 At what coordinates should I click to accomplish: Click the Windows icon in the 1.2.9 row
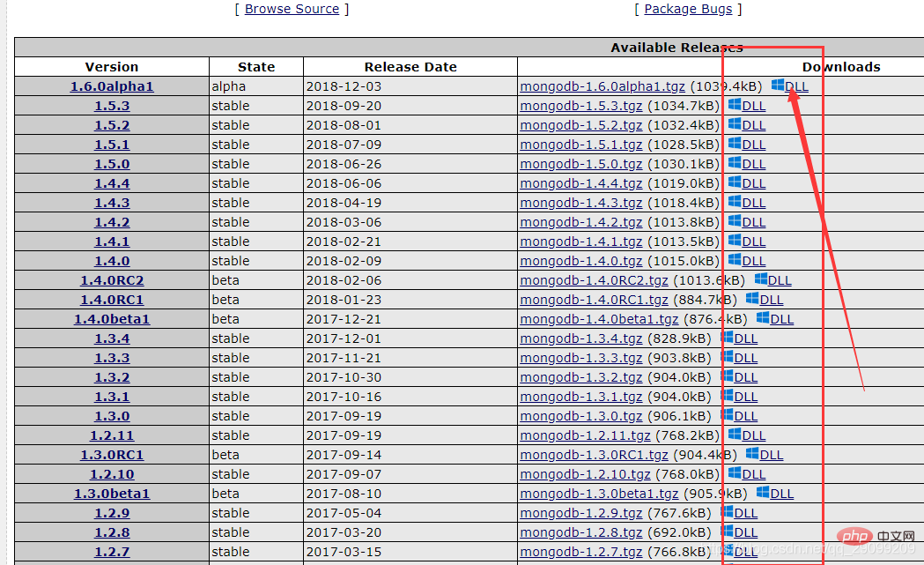[x=728, y=512]
